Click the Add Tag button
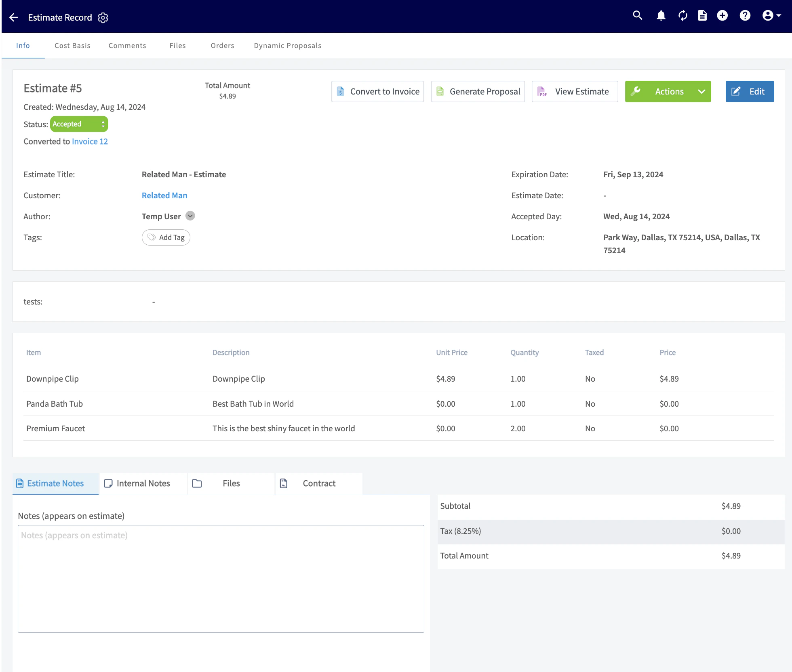Screen dimensions: 792x672 coord(166,237)
